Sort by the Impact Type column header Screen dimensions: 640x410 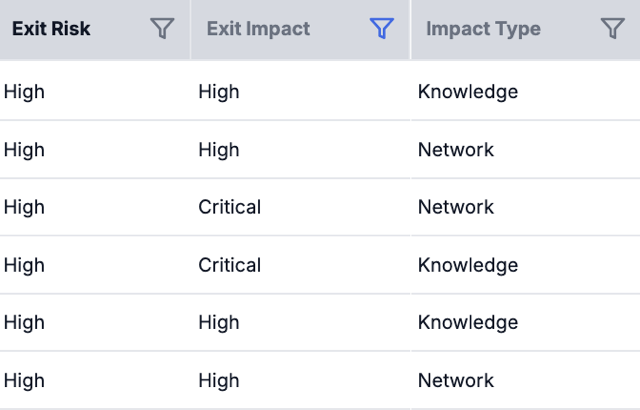483,29
